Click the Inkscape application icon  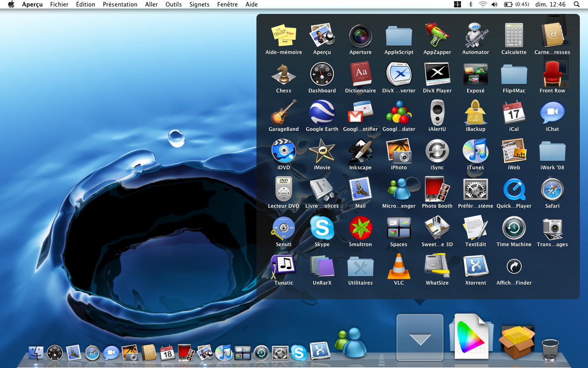[360, 152]
